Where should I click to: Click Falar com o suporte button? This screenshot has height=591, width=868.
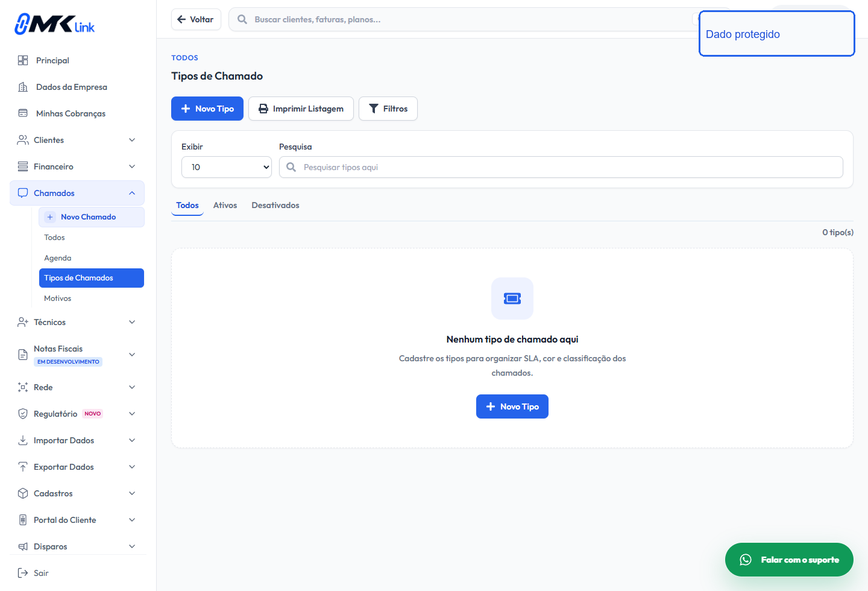789,560
